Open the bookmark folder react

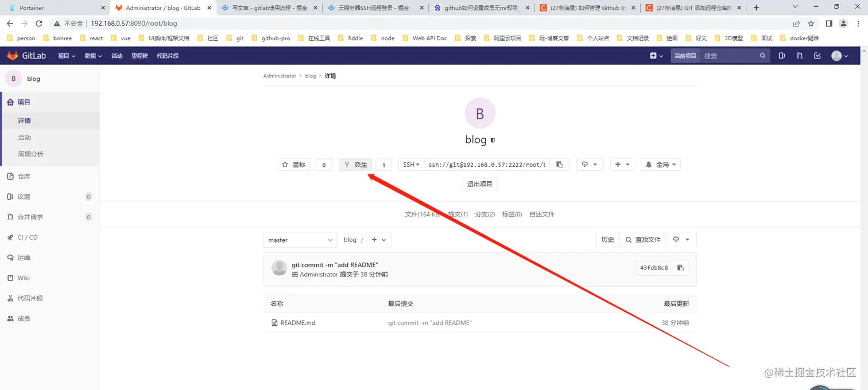(x=91, y=38)
